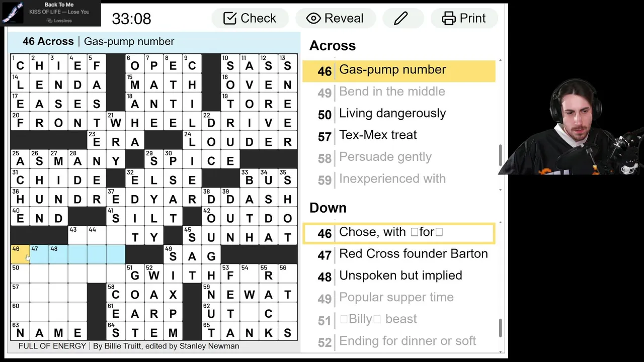Click empty grid cell numbered 50

(x=20, y=275)
